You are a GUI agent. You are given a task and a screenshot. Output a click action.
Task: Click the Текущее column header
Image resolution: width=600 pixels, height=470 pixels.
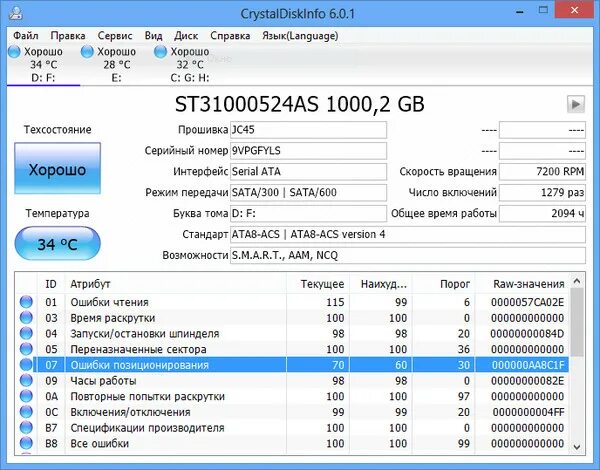[317, 284]
